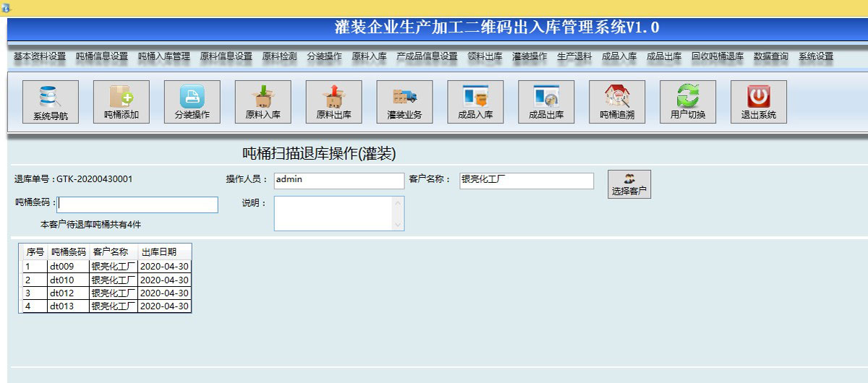Click the date cell in row 1
The image size is (868, 383).
click(164, 267)
